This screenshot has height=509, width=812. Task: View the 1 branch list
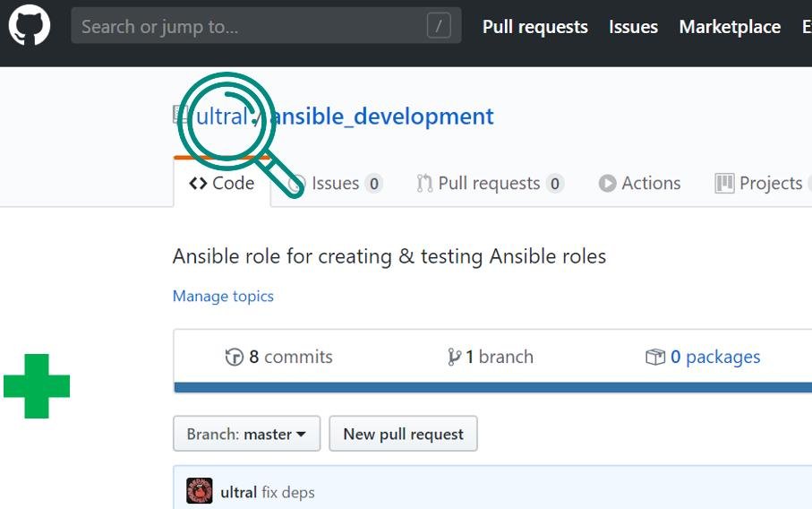[490, 357]
